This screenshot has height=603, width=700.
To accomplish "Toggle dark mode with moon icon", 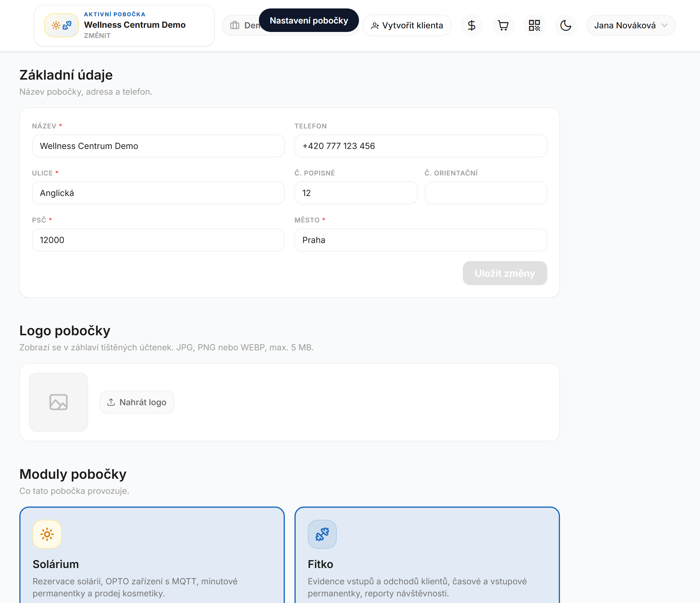I will (566, 25).
